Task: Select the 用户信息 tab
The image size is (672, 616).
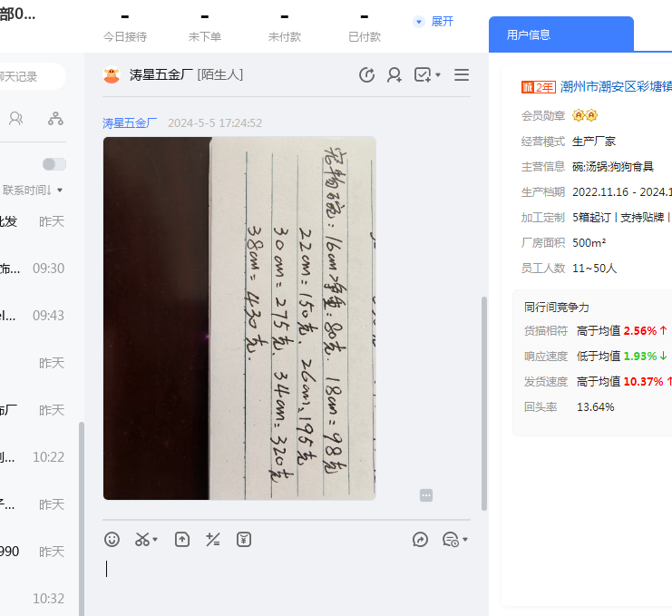Action: tap(529, 34)
